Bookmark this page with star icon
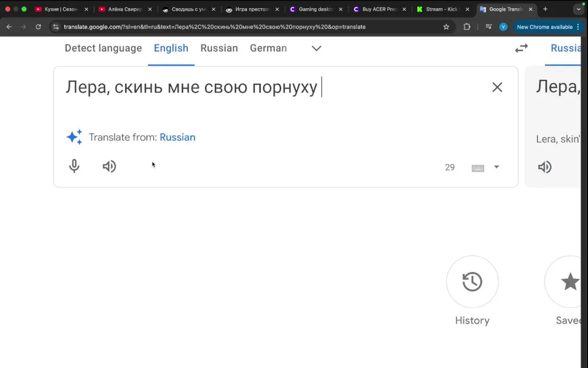This screenshot has height=368, width=588. pos(446,27)
